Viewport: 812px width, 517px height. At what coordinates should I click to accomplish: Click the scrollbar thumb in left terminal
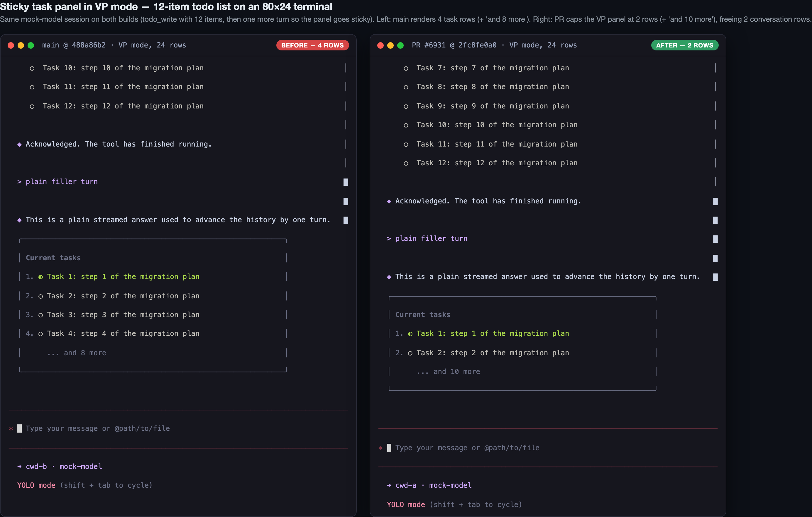pos(346,201)
